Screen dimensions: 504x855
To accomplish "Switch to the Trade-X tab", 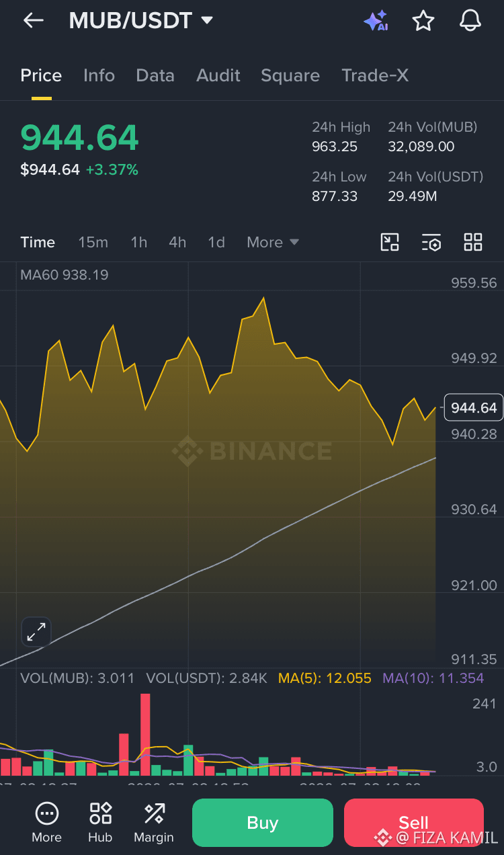I will pyautogui.click(x=375, y=75).
